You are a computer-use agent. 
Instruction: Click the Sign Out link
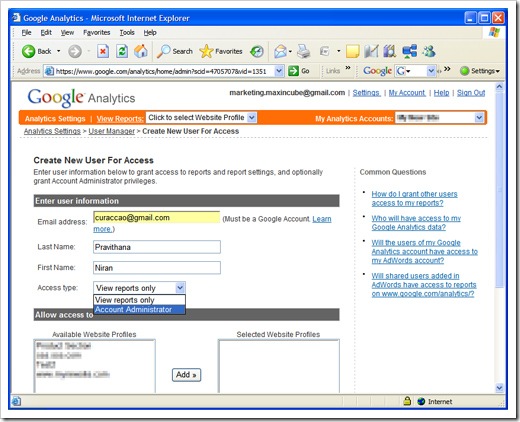(471, 93)
